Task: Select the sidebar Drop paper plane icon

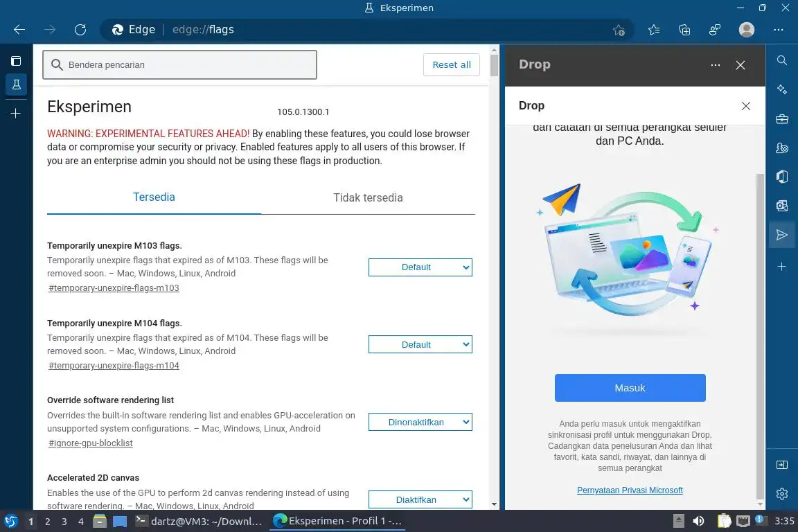Action: [781, 235]
